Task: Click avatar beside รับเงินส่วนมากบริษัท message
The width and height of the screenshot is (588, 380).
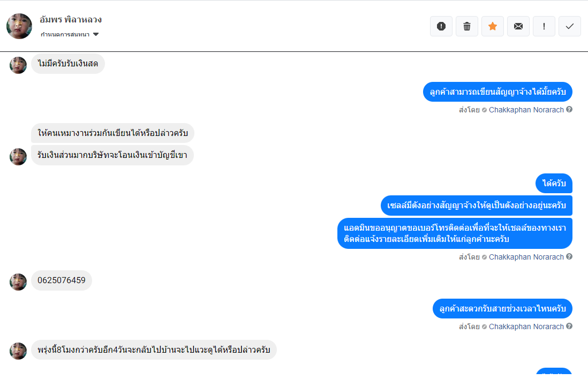Action: point(18,157)
